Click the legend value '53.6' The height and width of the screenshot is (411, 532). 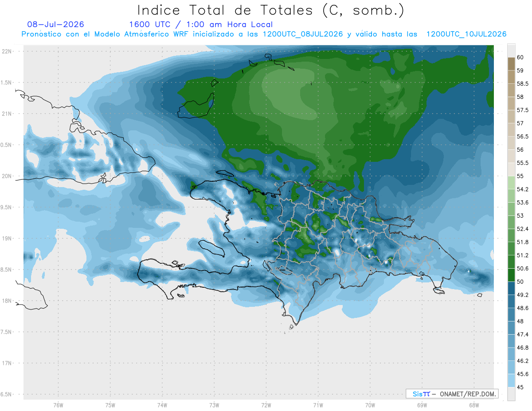523,203
